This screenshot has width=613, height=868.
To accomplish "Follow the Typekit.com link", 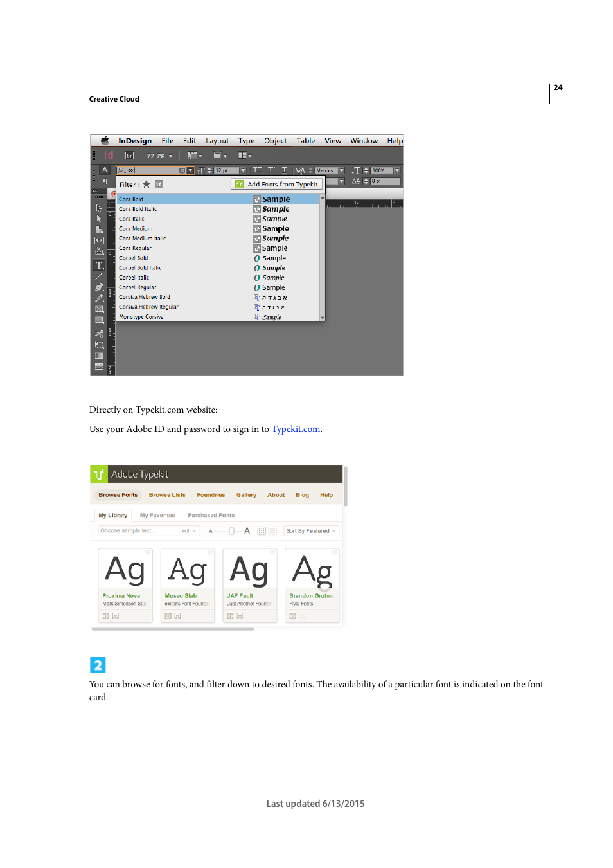I will [296, 429].
